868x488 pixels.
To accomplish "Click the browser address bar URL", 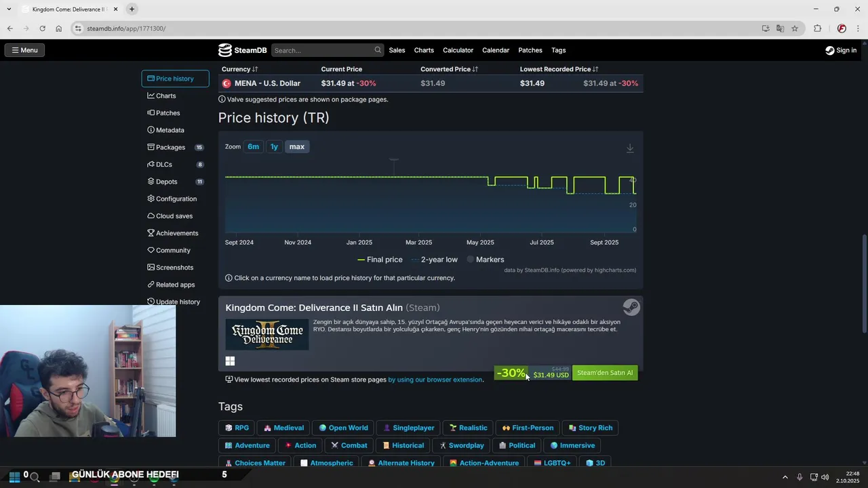I will tap(126, 28).
